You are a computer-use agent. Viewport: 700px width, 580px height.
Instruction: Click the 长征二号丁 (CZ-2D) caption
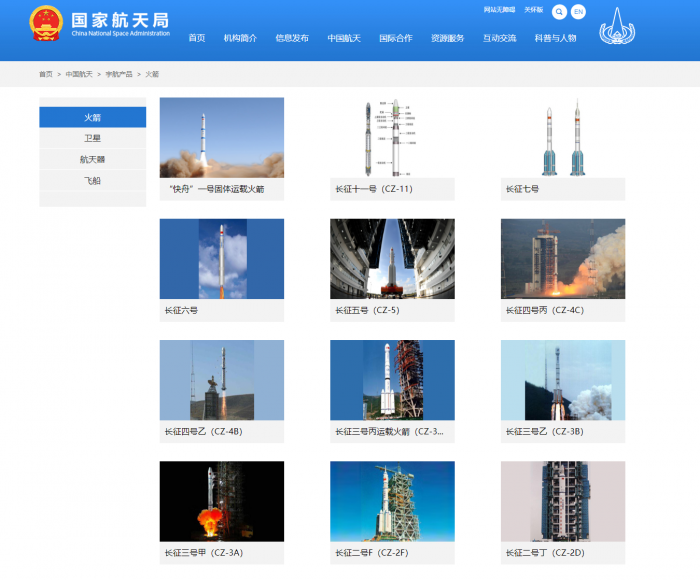click(x=545, y=553)
